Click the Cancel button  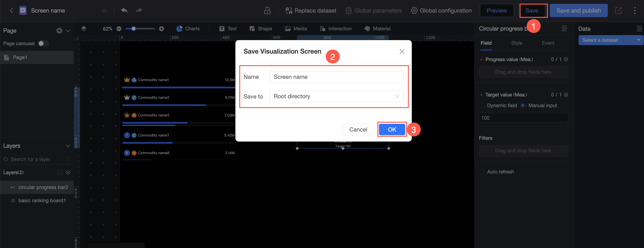click(x=358, y=129)
